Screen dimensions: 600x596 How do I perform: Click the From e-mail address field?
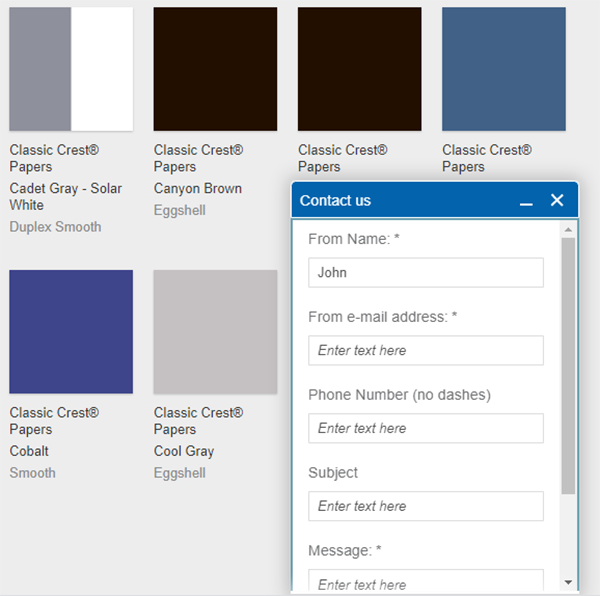tap(425, 350)
